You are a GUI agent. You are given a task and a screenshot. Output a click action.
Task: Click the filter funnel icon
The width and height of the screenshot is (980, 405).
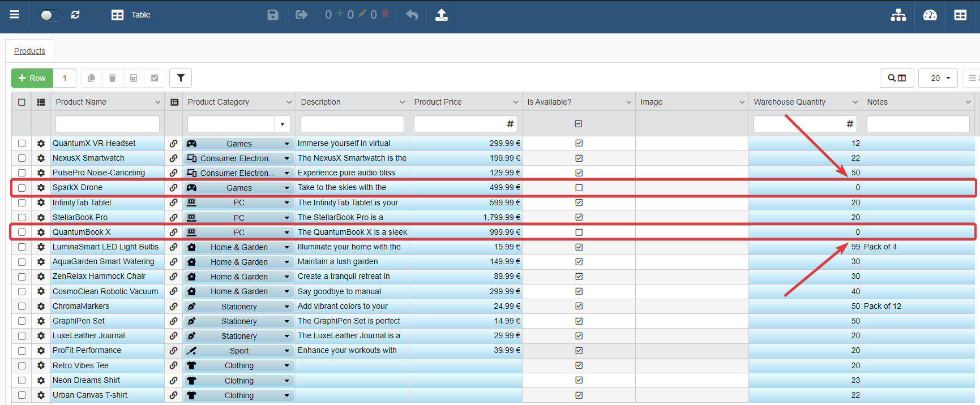click(181, 78)
